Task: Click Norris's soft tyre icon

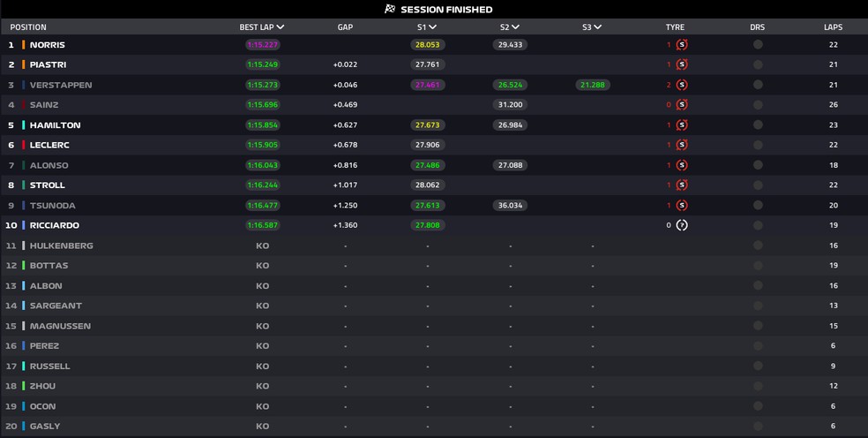Action: pyautogui.click(x=681, y=45)
